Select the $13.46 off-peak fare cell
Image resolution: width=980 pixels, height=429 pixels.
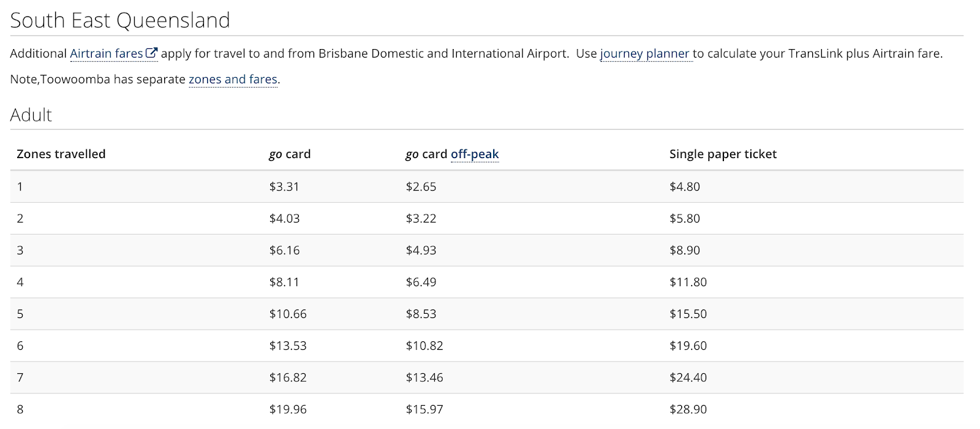[x=424, y=378]
